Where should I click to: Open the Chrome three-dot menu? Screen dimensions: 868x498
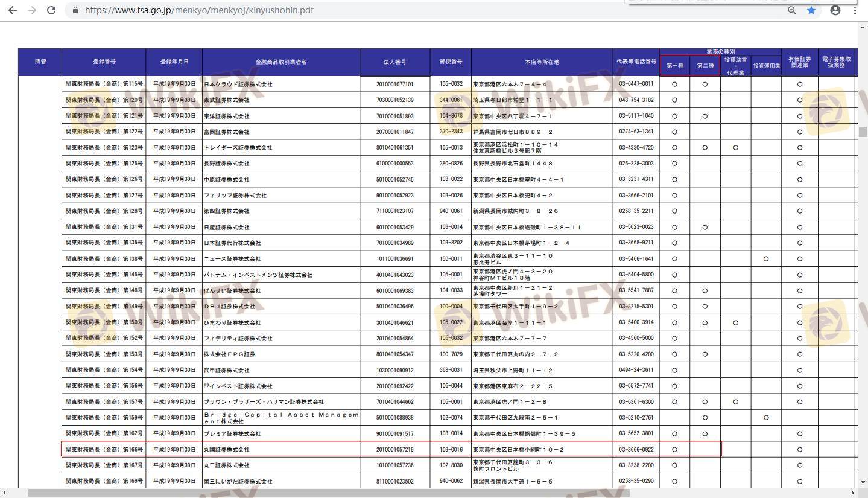point(855,10)
